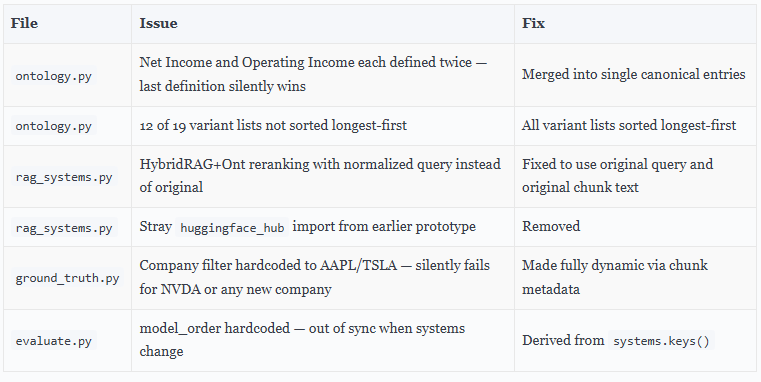The width and height of the screenshot is (761, 382).
Task: Click huggingface_hub inline code text
Action: coord(232,228)
